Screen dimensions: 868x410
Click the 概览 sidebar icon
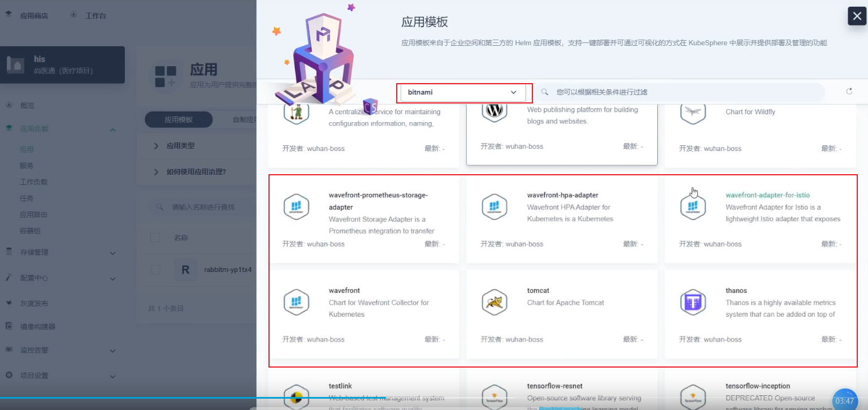9,105
